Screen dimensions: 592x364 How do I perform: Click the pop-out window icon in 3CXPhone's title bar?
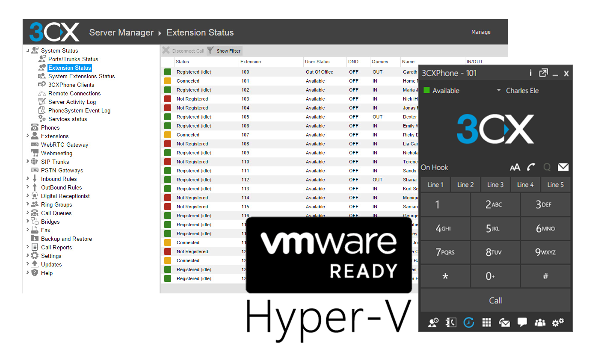pos(543,73)
